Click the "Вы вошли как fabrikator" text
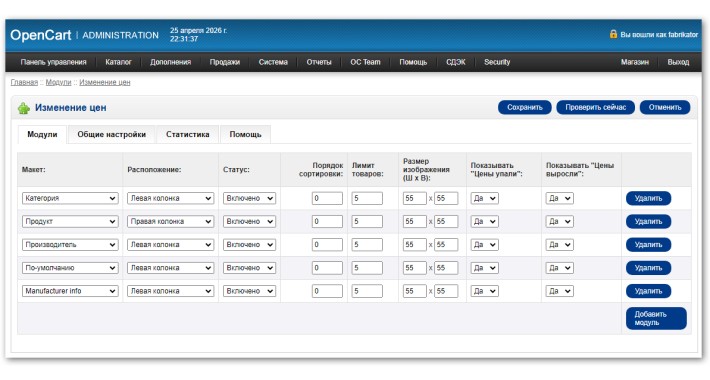 [x=659, y=34]
